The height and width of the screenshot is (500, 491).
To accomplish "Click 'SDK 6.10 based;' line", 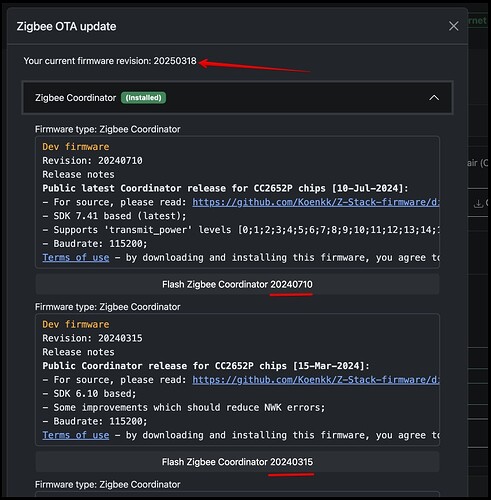I will coord(89,393).
